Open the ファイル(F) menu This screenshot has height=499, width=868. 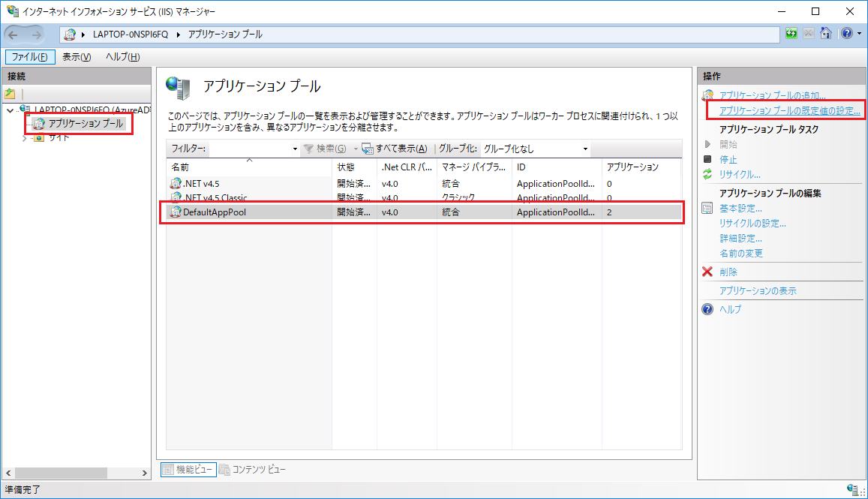click(x=30, y=56)
